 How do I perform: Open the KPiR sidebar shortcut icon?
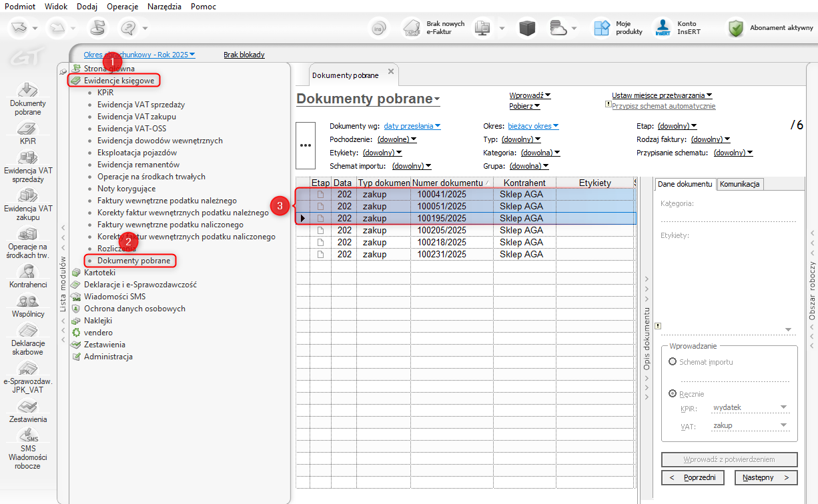(x=28, y=129)
